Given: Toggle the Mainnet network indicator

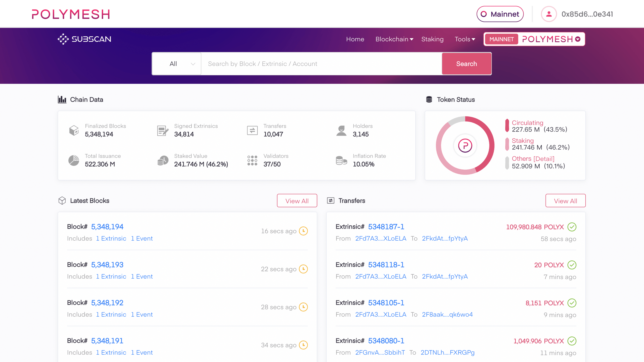Looking at the screenshot, I should [x=500, y=14].
